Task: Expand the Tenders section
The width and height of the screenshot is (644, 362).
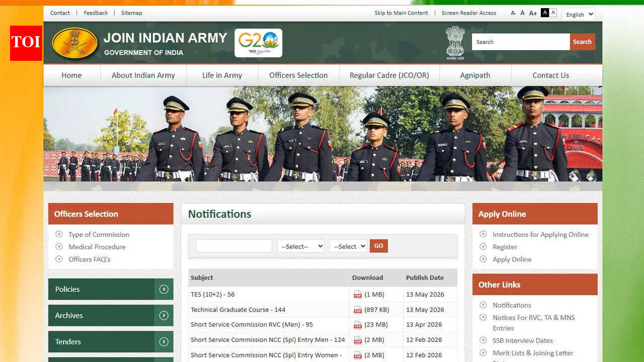Action: click(111, 341)
